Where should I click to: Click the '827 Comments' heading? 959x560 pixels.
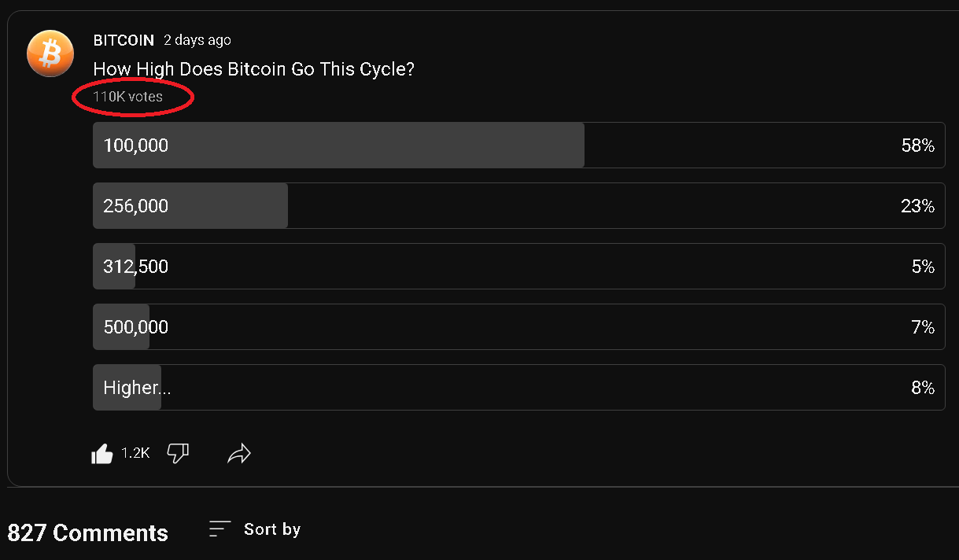pos(87,533)
